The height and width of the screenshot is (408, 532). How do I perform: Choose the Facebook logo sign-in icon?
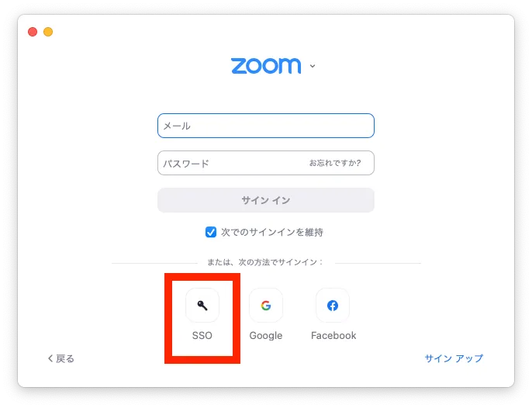[333, 305]
